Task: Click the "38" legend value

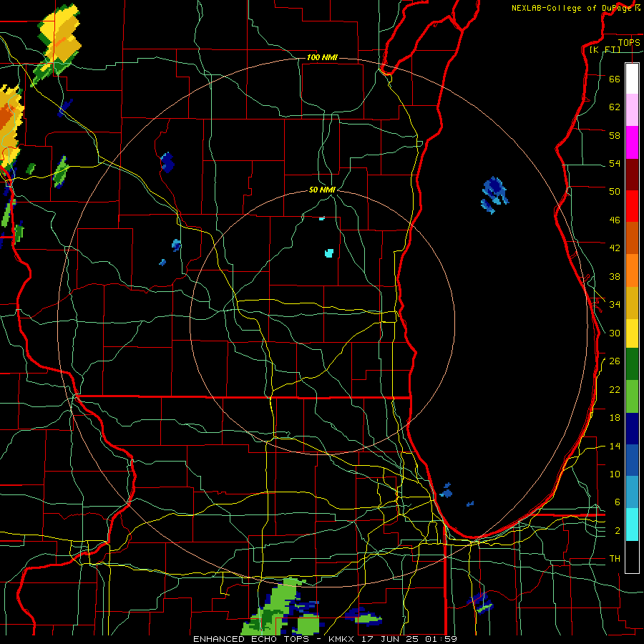Action: 615,276
